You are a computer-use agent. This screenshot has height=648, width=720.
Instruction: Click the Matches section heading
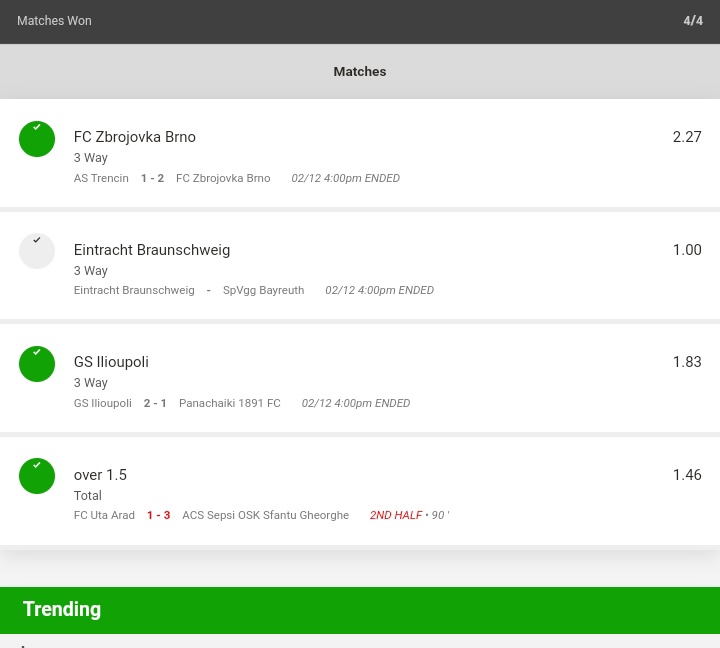pos(360,72)
